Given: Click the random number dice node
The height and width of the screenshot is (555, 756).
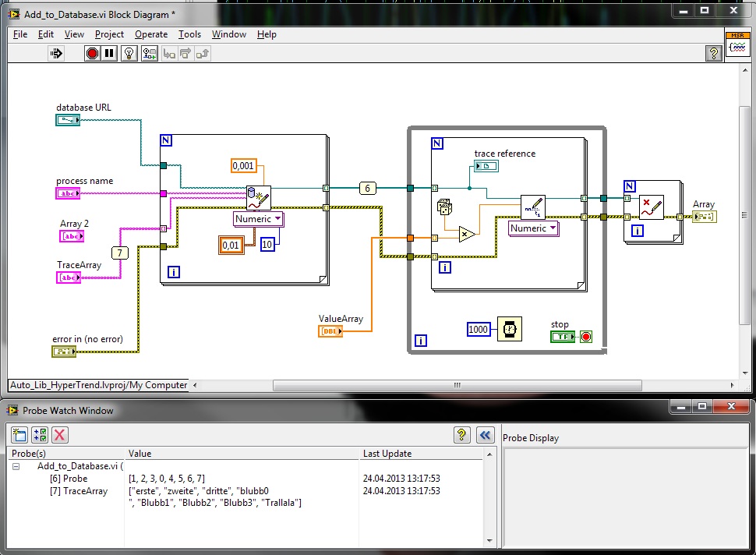Looking at the screenshot, I should 445,209.
